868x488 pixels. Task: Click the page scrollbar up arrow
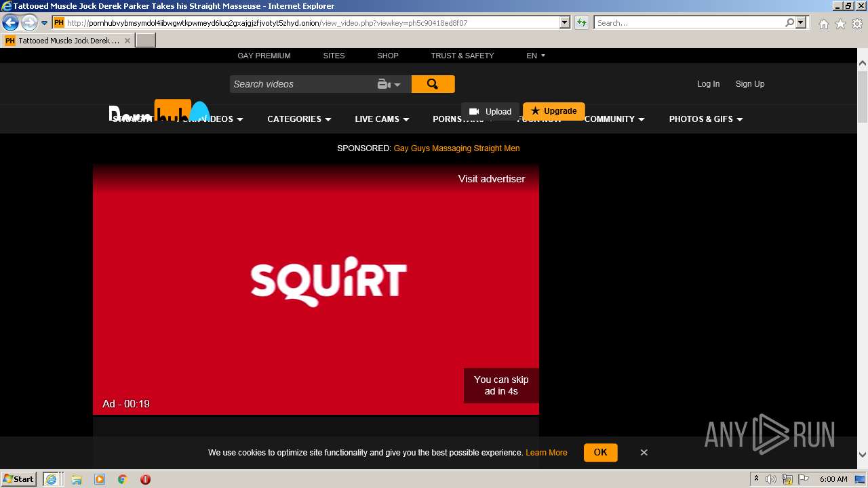[x=863, y=63]
